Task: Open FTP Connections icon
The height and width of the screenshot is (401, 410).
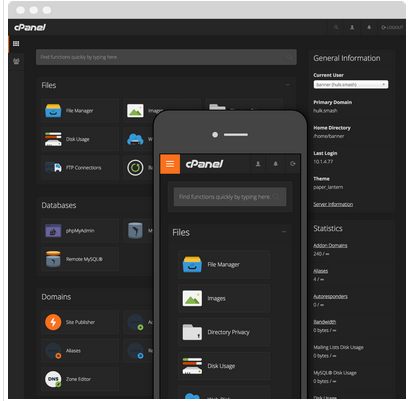Action: [x=53, y=167]
